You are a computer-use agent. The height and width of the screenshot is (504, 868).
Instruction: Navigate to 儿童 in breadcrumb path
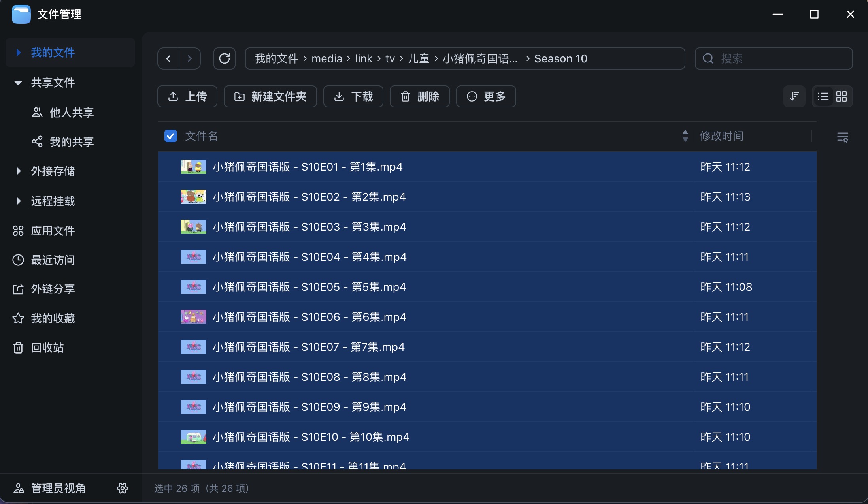(x=419, y=58)
